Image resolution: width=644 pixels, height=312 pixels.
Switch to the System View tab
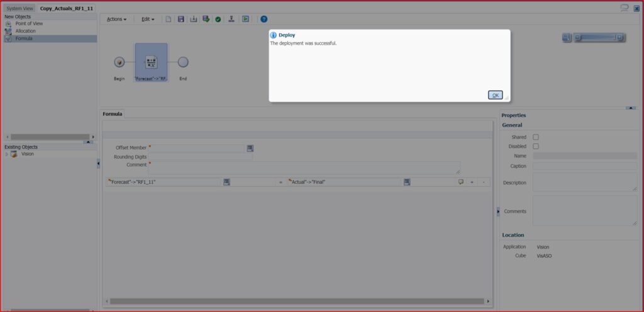tap(19, 8)
